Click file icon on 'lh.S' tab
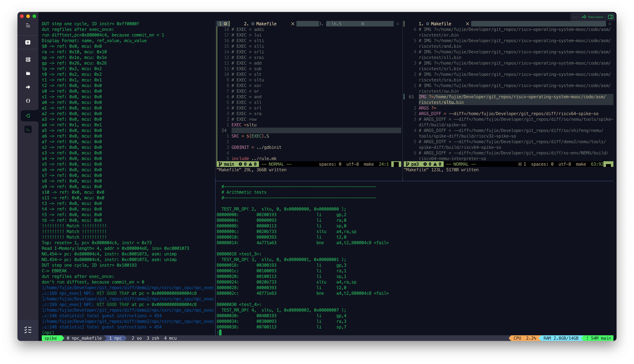The image size is (634, 364). [328, 24]
